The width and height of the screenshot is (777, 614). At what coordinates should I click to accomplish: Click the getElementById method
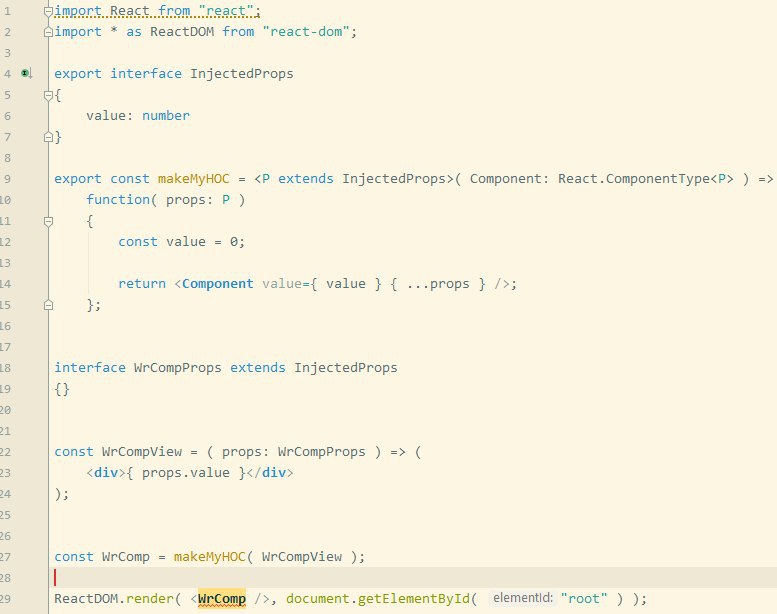413,599
